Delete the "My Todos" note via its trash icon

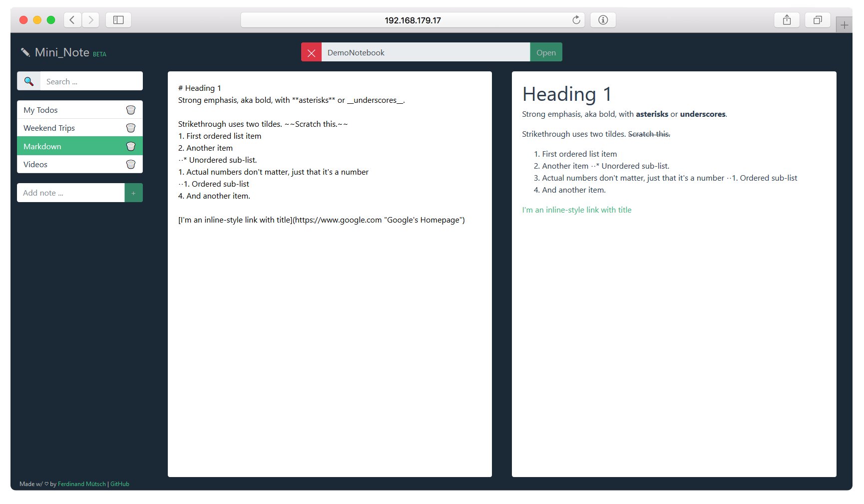[x=130, y=109]
